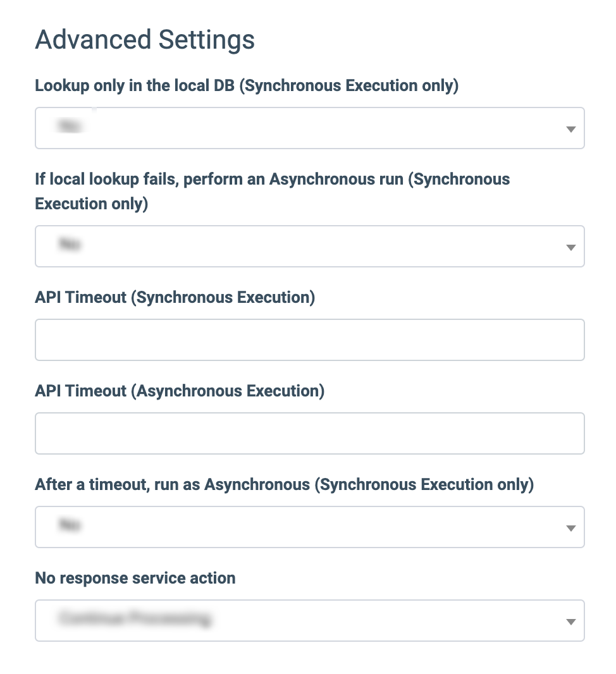The height and width of the screenshot is (674, 616).
Task: Click the arrow of the No response service action dropdown
Action: click(570, 622)
